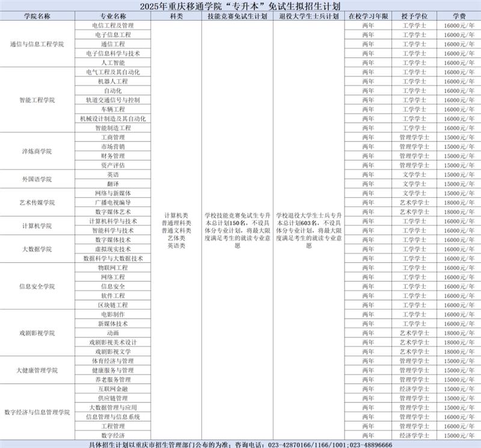
Task: Select the 戏剧影视学院 college cell
Action: click(x=37, y=333)
